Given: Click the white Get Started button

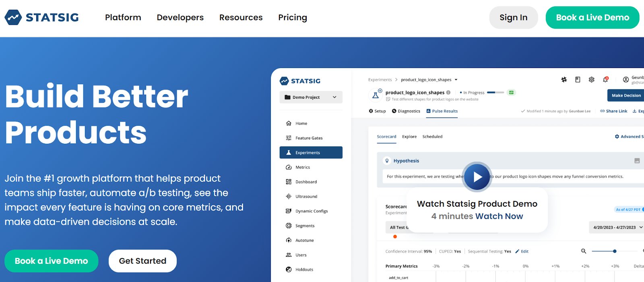Looking at the screenshot, I should click(x=142, y=261).
